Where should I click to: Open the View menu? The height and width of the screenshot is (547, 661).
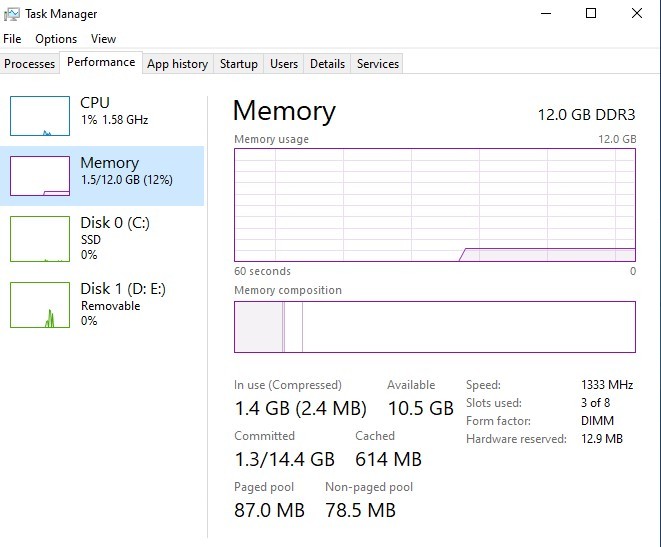103,39
